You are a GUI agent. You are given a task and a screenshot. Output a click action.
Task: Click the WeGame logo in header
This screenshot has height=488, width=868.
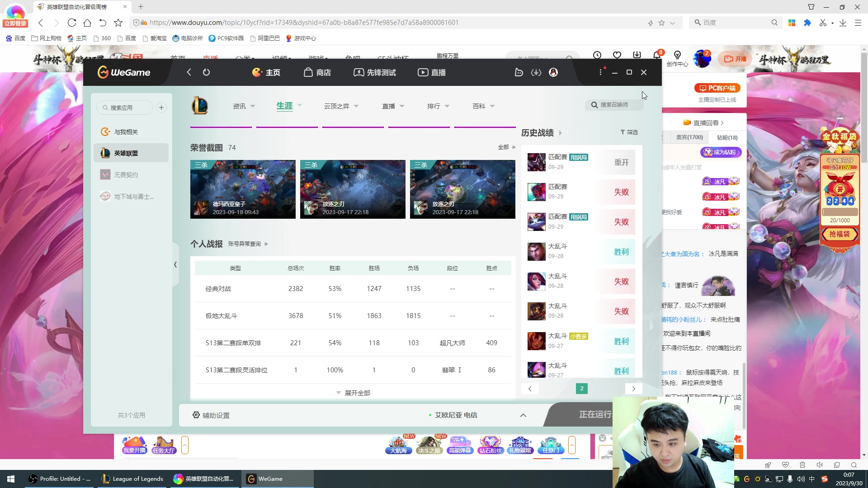tap(124, 72)
